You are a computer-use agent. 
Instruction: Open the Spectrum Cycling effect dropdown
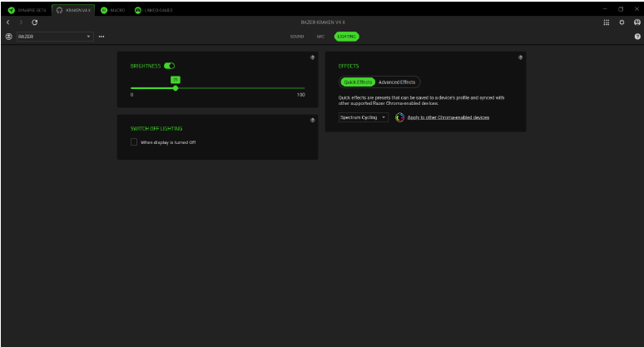[364, 117]
